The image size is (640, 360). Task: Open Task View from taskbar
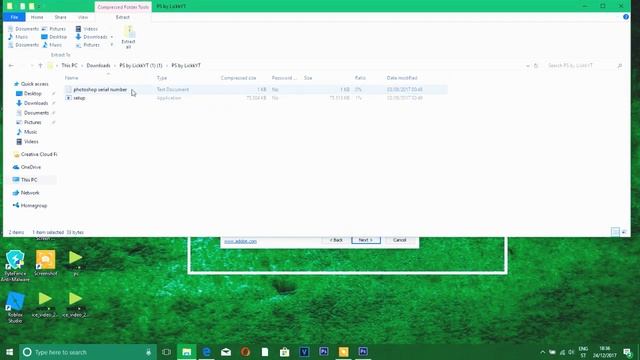167,352
